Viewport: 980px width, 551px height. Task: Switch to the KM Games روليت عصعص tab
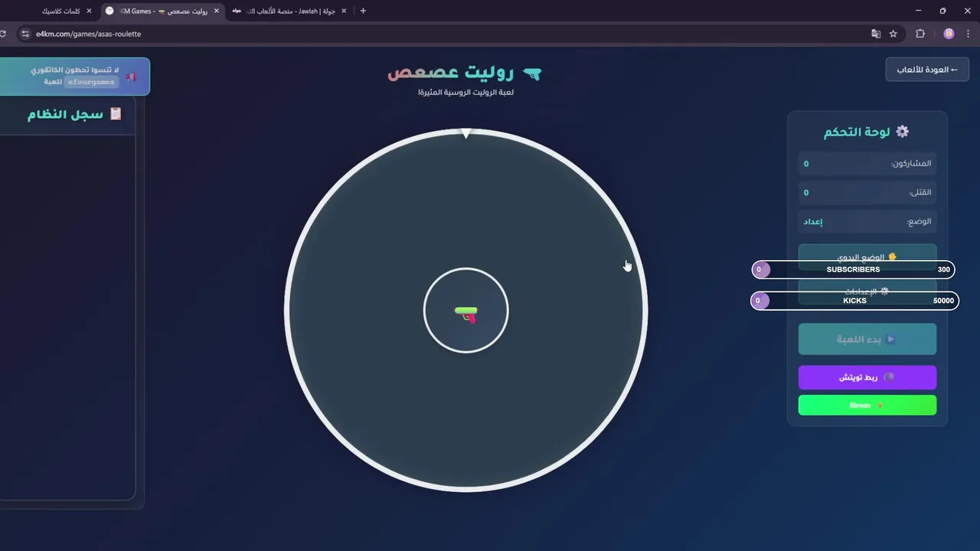pyautogui.click(x=162, y=11)
